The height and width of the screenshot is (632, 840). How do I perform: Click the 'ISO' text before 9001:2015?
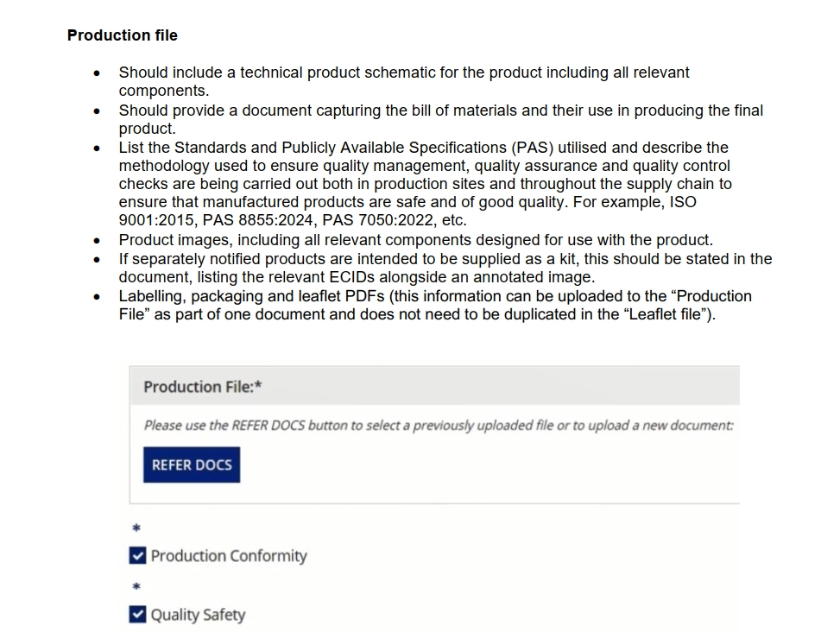click(x=681, y=201)
